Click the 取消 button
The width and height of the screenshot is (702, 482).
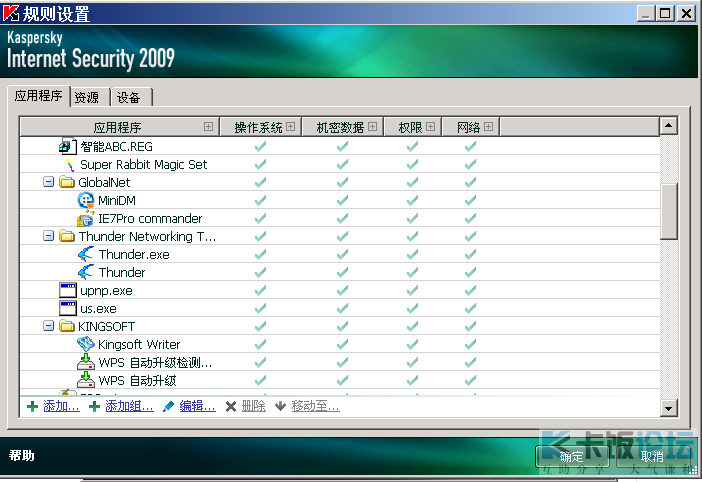pyautogui.click(x=652, y=456)
